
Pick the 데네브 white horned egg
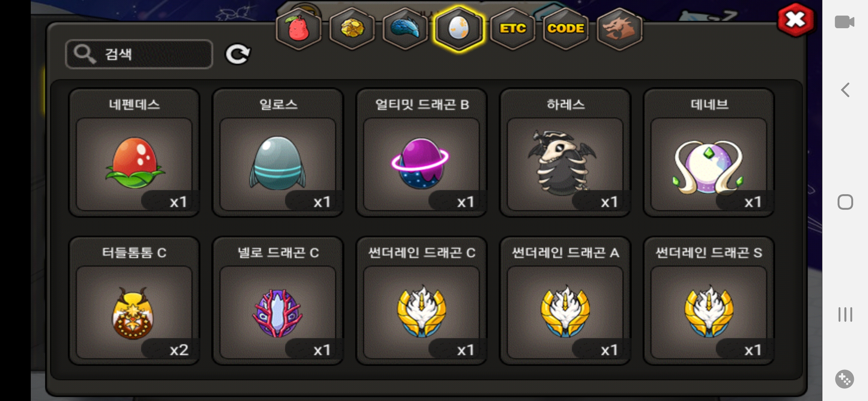coord(709,153)
